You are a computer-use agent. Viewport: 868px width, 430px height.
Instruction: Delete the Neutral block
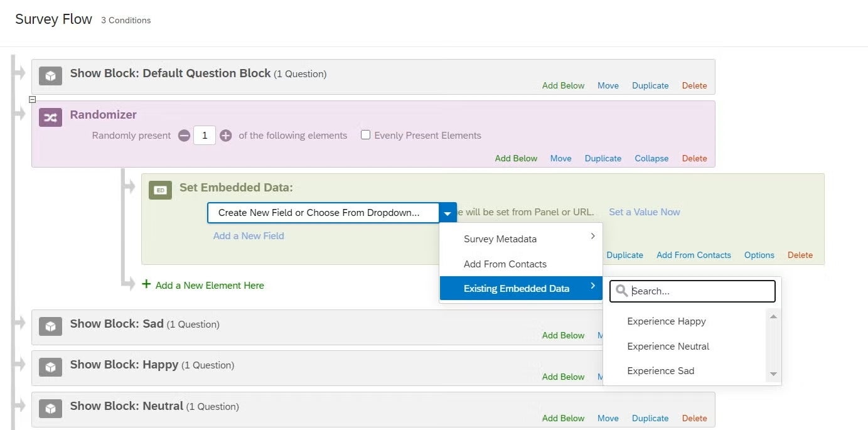[694, 418]
